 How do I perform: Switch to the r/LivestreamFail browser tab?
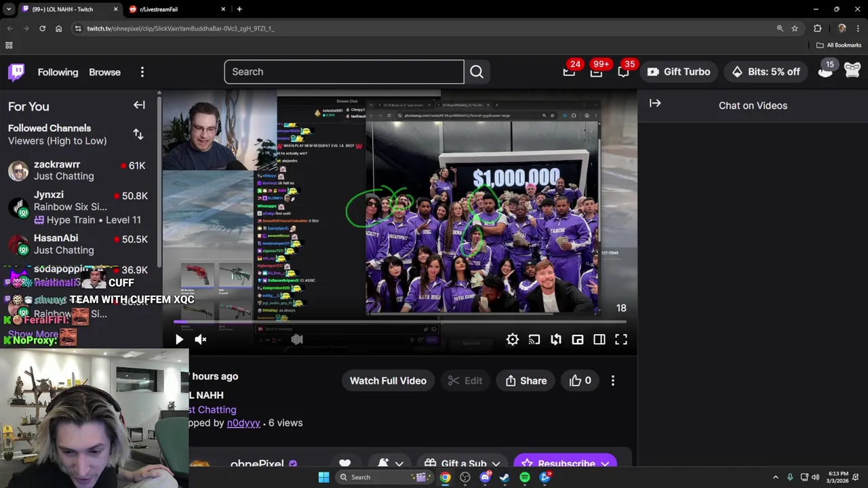[x=175, y=9]
